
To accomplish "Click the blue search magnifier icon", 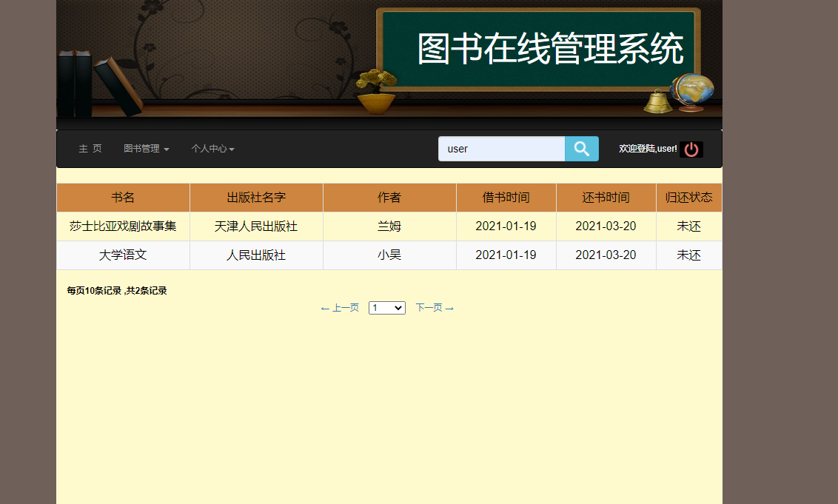I will [x=581, y=149].
